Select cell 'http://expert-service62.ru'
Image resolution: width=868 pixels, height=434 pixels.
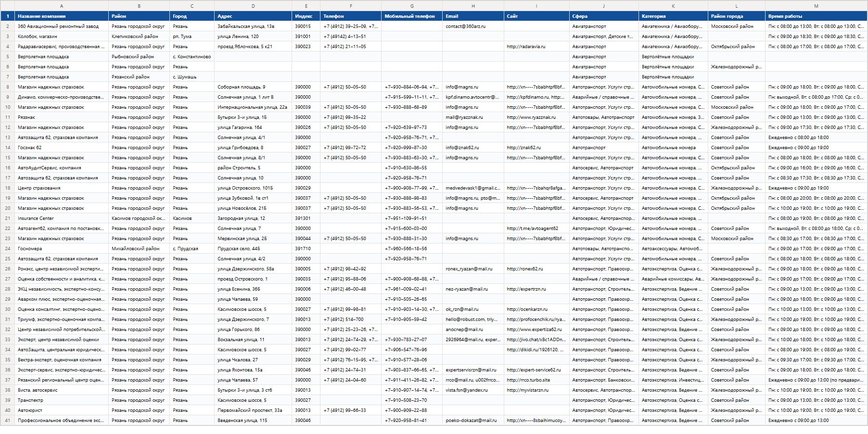coord(536,370)
